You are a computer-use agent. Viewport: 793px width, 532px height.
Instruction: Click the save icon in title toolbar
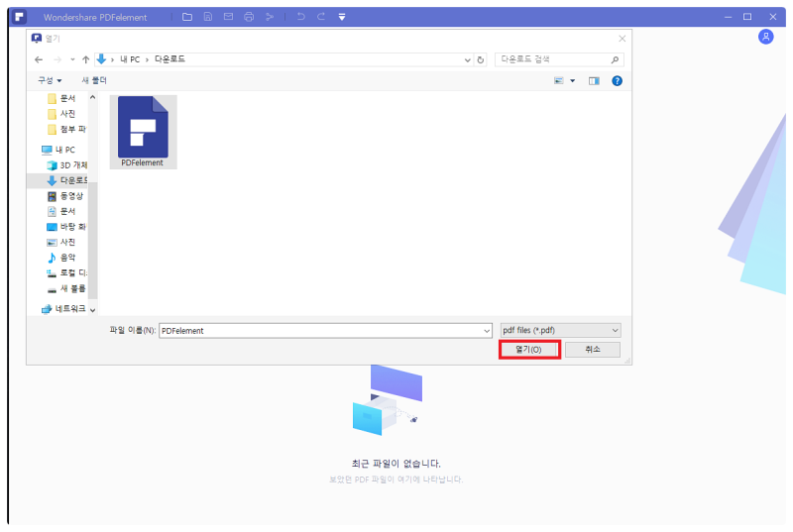pos(208,17)
